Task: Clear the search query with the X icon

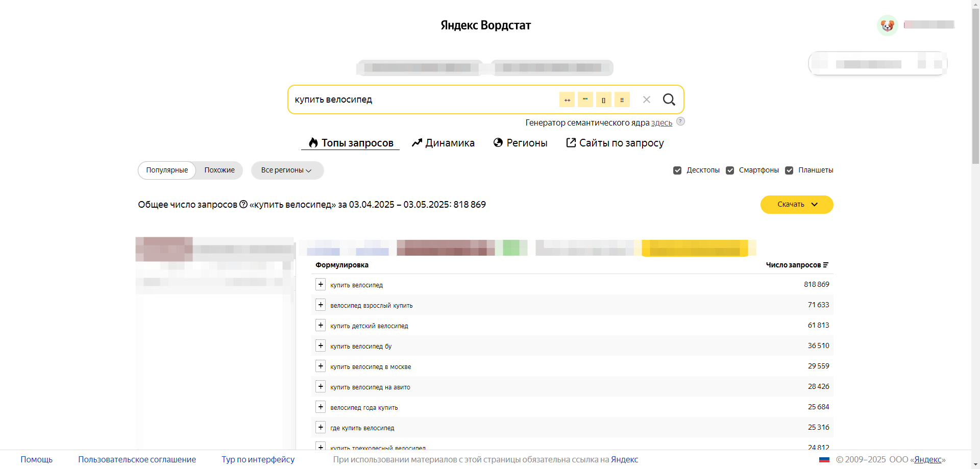Action: pyautogui.click(x=646, y=100)
